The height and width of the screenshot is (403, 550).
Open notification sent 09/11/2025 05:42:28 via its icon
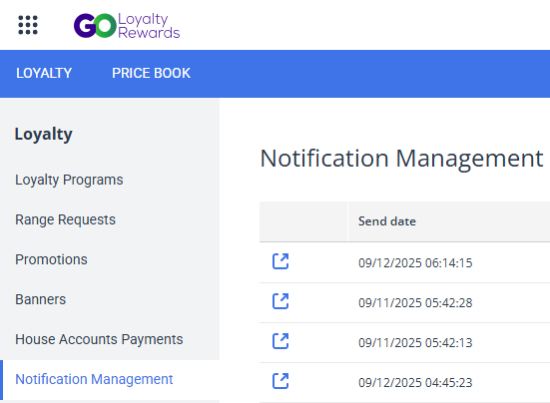click(281, 302)
